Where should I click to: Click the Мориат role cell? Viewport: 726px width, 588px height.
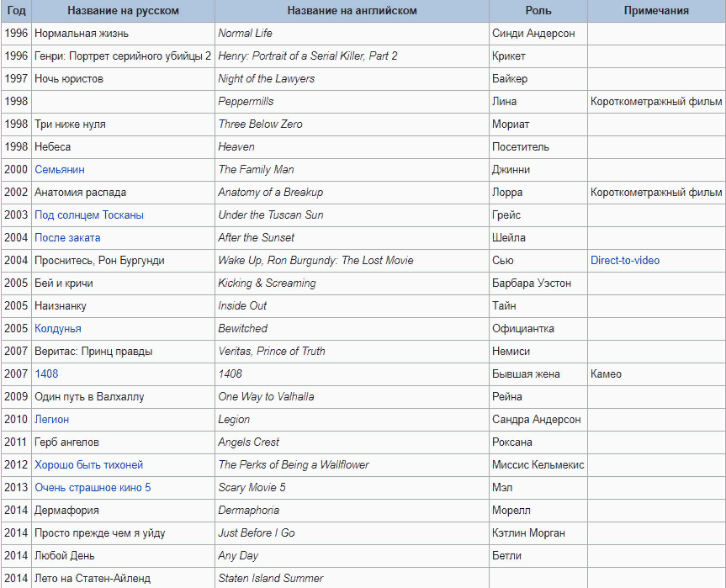[538, 124]
